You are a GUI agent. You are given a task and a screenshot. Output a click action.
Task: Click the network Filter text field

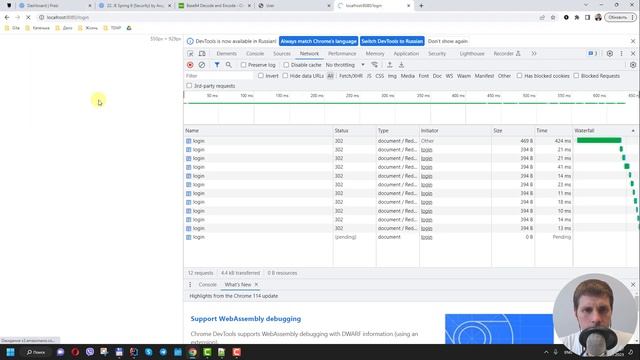click(x=219, y=76)
